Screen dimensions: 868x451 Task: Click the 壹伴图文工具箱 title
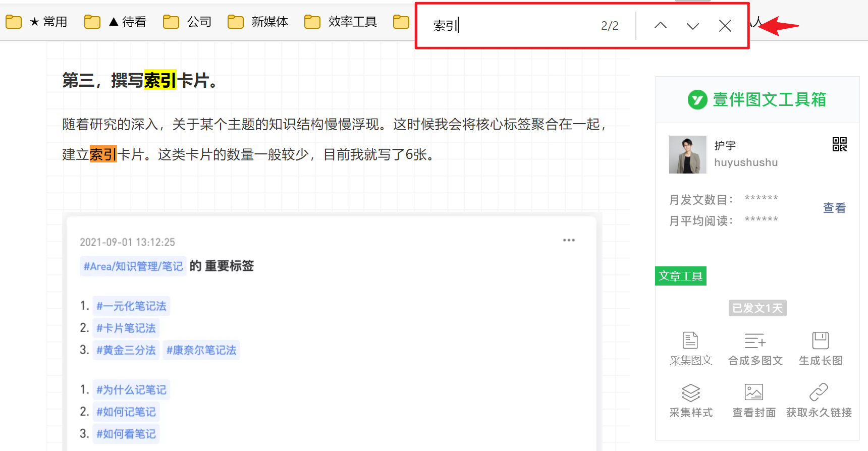point(769,99)
